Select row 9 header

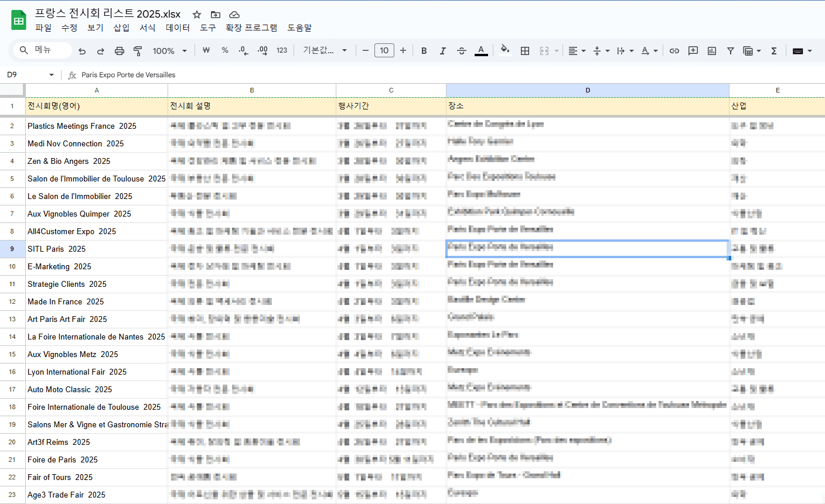click(12, 249)
